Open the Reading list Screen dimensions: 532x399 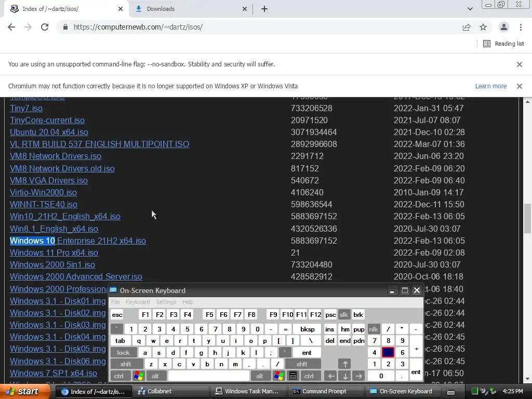tap(503, 44)
